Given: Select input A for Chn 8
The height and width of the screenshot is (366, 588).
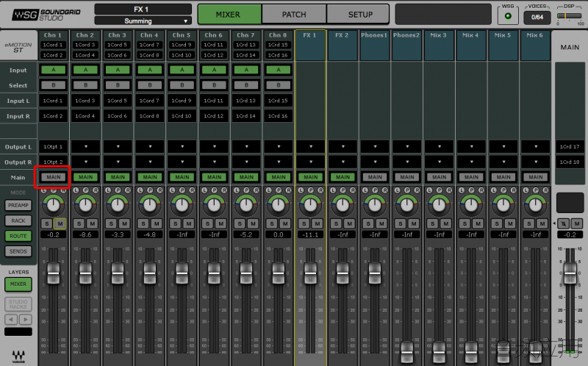Looking at the screenshot, I should click(x=279, y=70).
